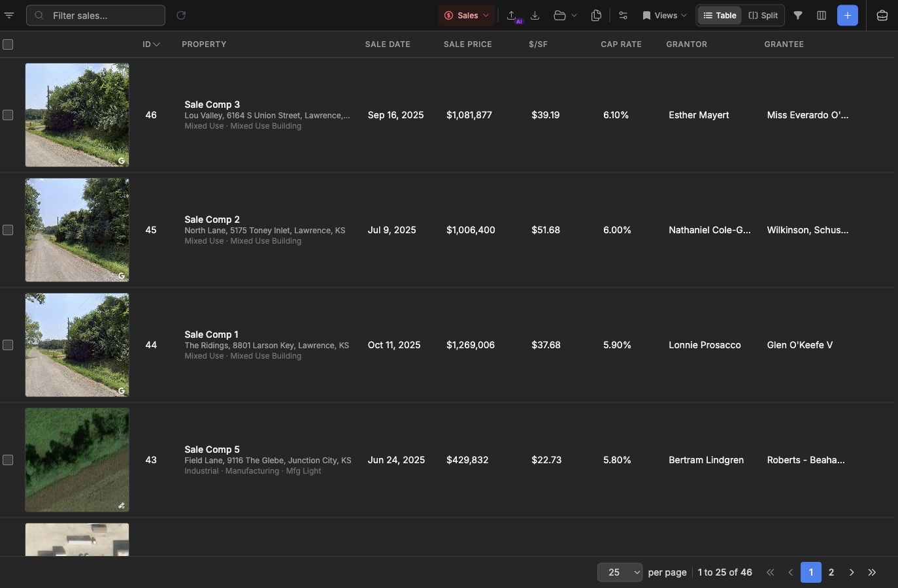Open the settings sliders icon
Viewport: 898px width, 588px height.
[x=623, y=15]
